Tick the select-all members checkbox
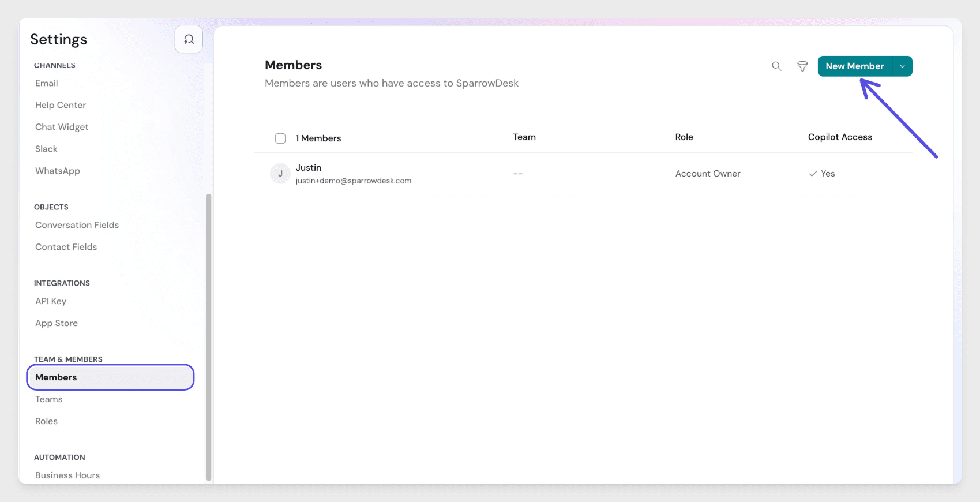Viewport: 980px width, 502px height. 280,138
